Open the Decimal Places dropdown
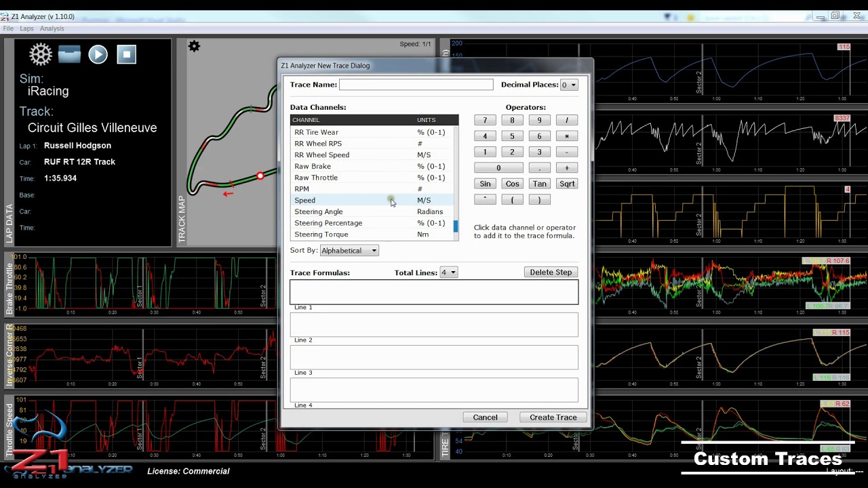 tap(569, 85)
